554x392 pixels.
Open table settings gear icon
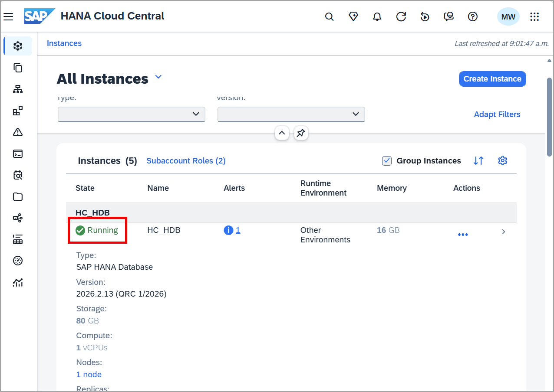click(x=503, y=161)
